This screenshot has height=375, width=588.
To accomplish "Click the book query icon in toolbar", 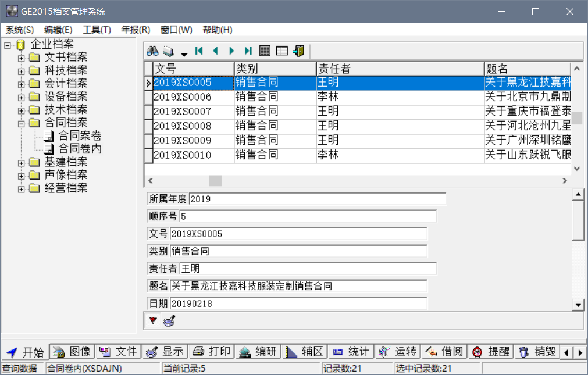I will 169,51.
